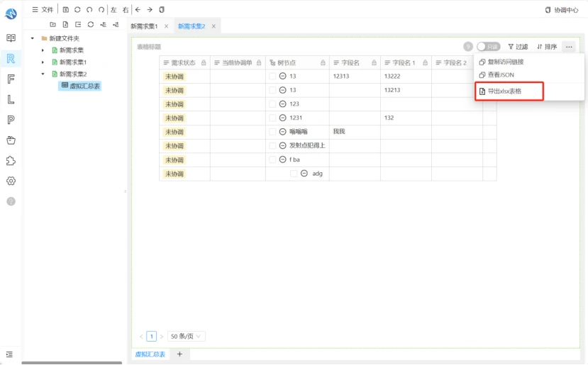Check the box in row 发射点犯得上

(x=272, y=145)
